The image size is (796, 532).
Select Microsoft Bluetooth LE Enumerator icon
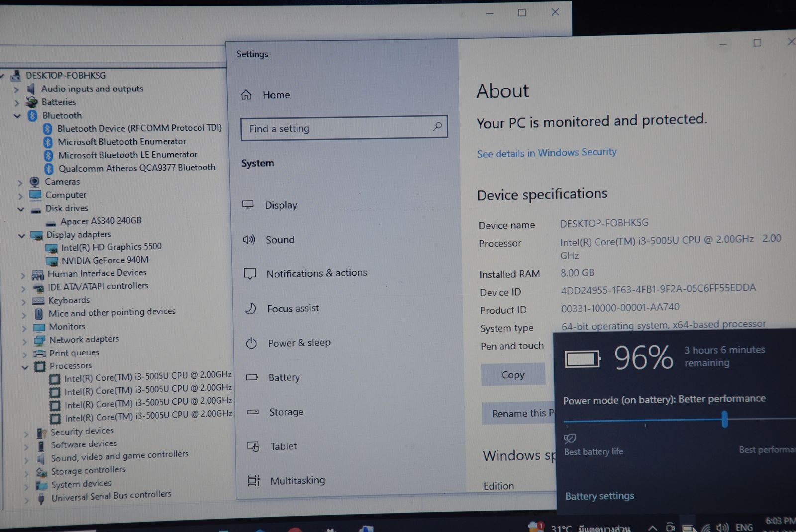48,156
